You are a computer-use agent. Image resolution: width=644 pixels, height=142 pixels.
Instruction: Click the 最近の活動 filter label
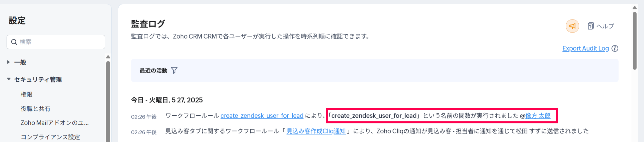(153, 71)
